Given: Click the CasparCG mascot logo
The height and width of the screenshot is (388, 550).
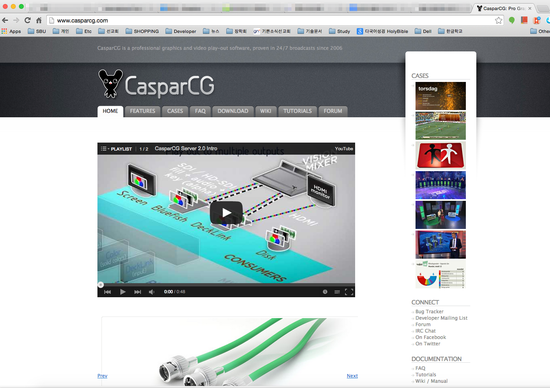Looking at the screenshot, I should pyautogui.click(x=110, y=83).
